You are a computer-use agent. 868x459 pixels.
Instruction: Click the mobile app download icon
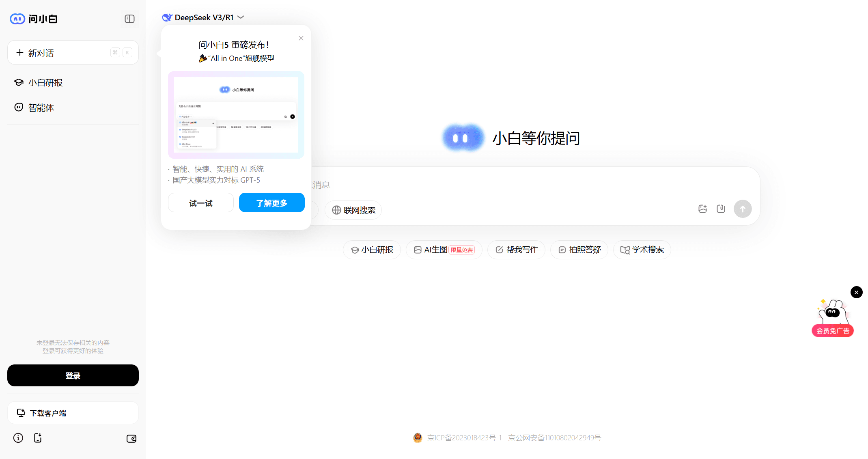38,438
